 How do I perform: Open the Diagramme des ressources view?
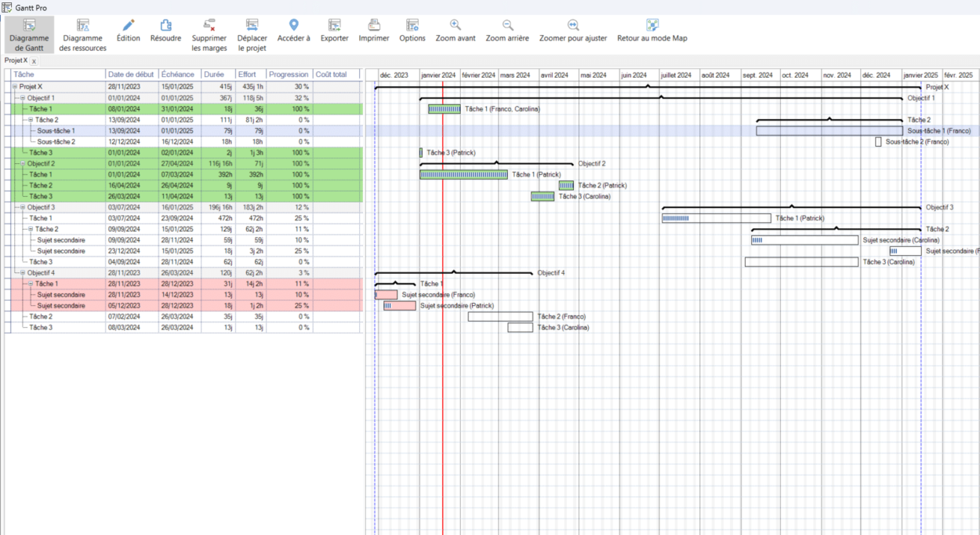click(x=82, y=25)
